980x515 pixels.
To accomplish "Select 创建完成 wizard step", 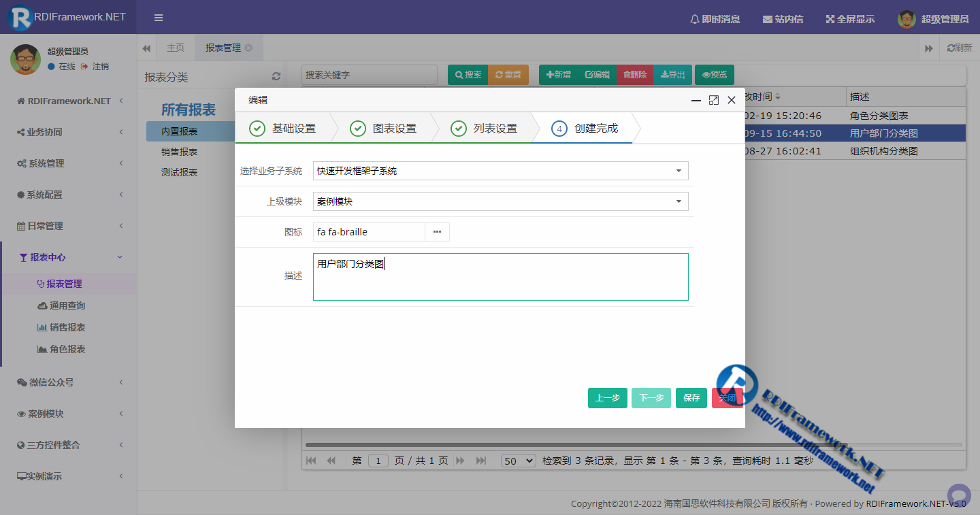I will click(x=585, y=128).
